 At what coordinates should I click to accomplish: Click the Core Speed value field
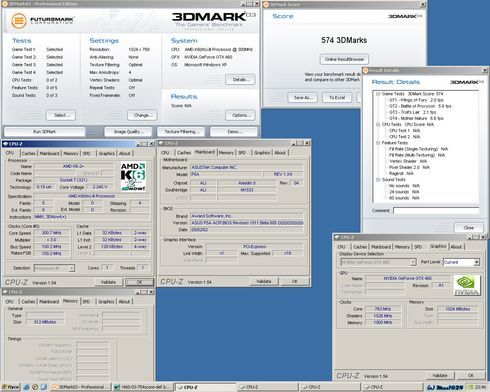(x=51, y=233)
